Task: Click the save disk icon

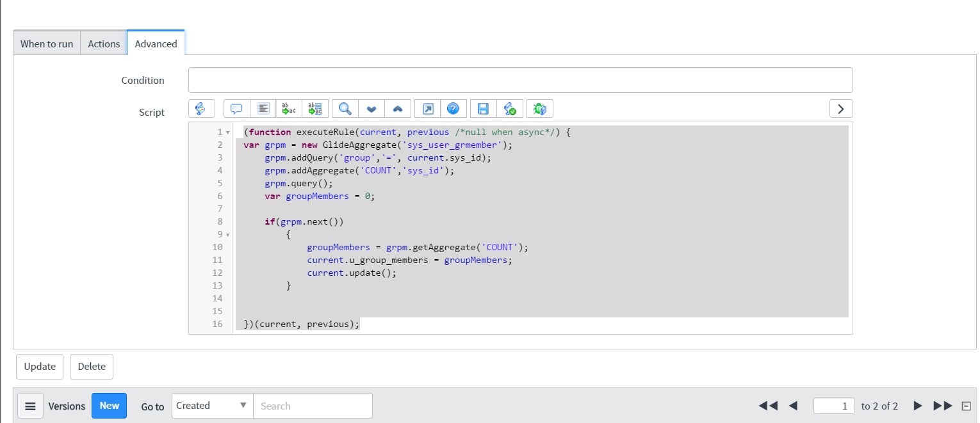Action: point(484,109)
